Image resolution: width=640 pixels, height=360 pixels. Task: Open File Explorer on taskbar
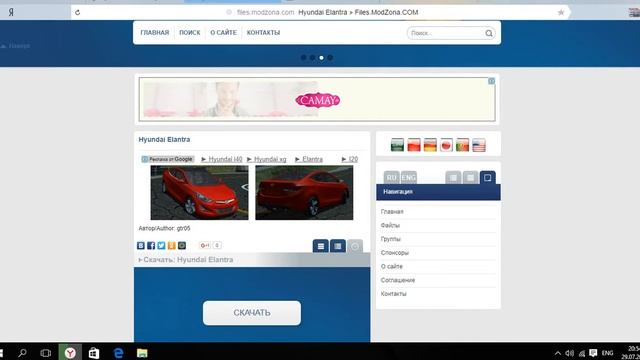(x=142, y=353)
